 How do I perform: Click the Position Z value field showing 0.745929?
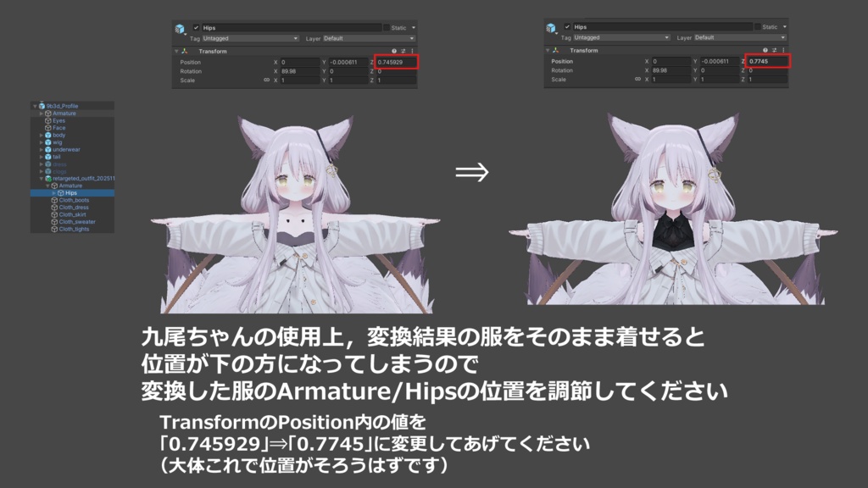pyautogui.click(x=396, y=62)
